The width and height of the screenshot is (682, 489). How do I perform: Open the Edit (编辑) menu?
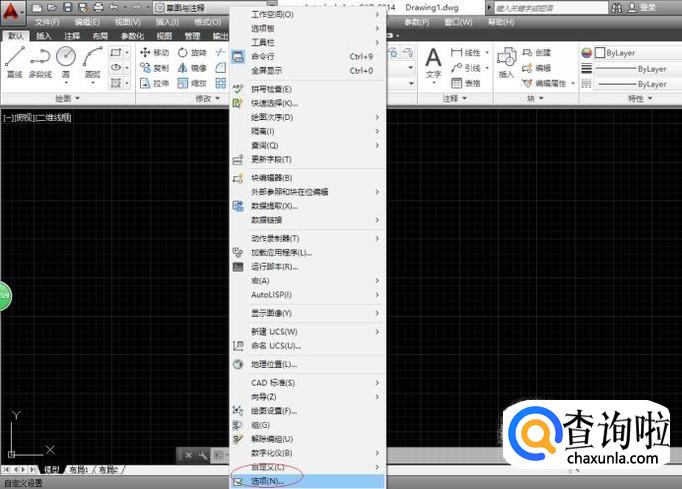[x=87, y=22]
